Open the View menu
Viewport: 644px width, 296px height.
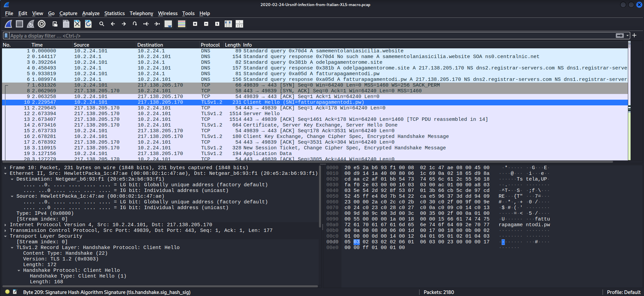pyautogui.click(x=38, y=13)
